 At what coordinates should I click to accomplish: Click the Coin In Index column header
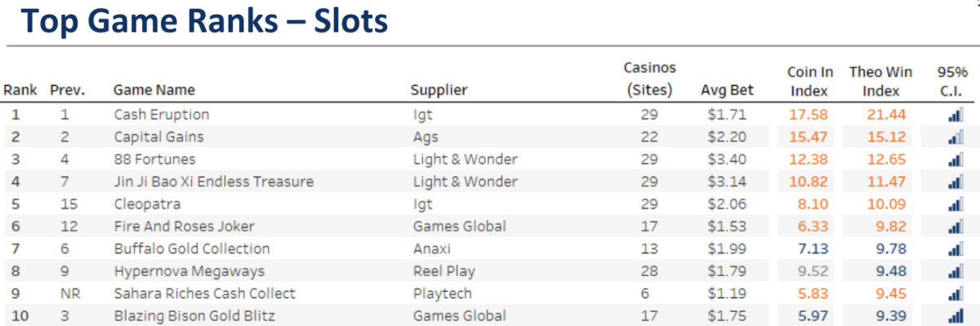point(810,81)
